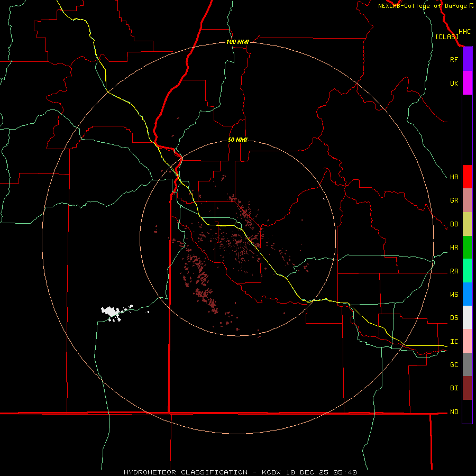Click the "BD" legend label
The image size is (476, 476).
454,224
